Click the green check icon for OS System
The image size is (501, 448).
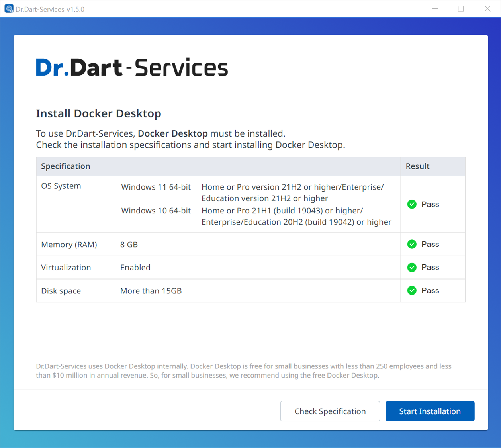click(412, 204)
